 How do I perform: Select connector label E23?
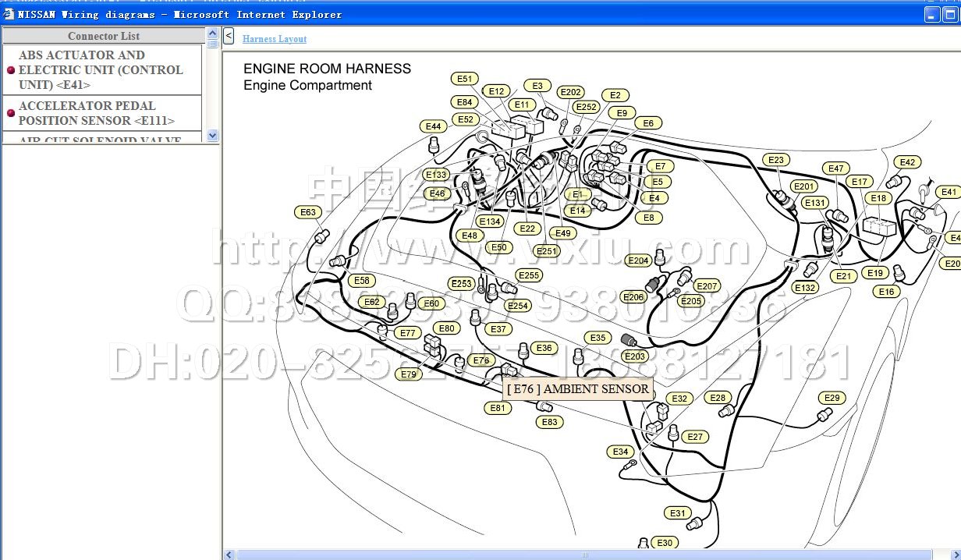coord(775,160)
